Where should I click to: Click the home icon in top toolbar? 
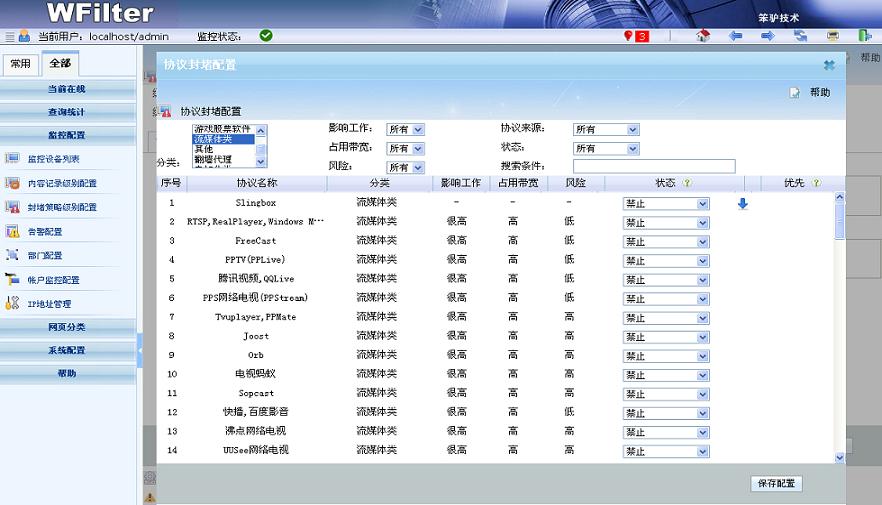coord(703,36)
